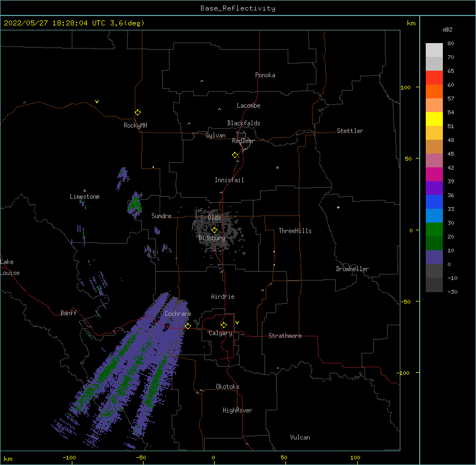The width and height of the screenshot is (476, 465).
Task: Click the Strathmore town label
Action: click(x=285, y=336)
